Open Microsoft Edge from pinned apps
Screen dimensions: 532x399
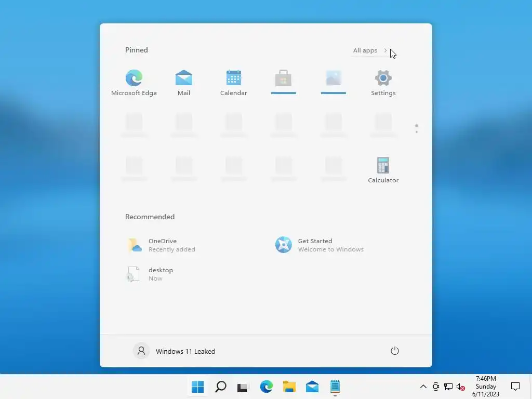[x=134, y=83]
